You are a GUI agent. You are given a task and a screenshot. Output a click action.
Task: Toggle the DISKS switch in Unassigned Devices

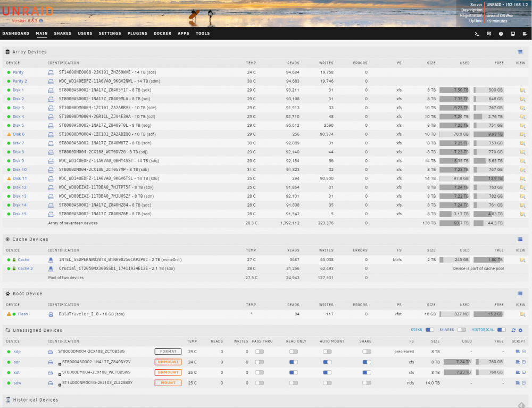pyautogui.click(x=430, y=330)
